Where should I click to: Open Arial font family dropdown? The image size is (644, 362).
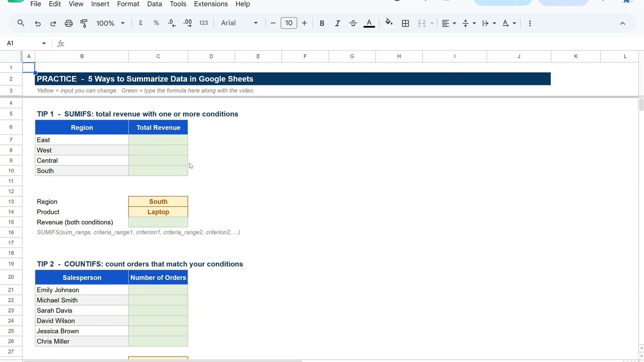[x=239, y=23]
